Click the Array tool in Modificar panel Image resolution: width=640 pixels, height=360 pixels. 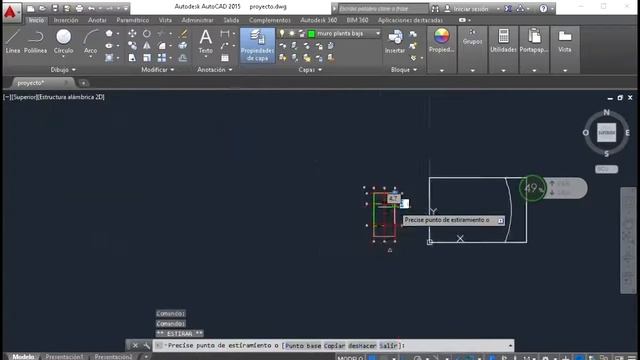point(162,58)
